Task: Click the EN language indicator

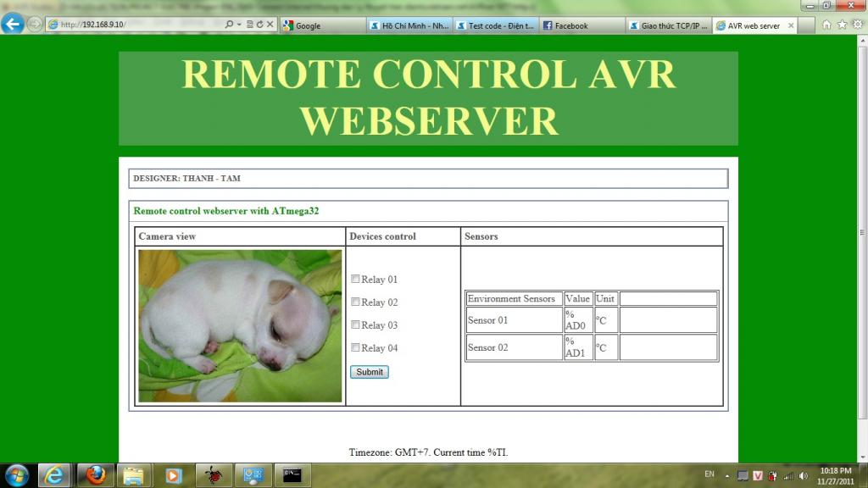Action: [x=709, y=474]
